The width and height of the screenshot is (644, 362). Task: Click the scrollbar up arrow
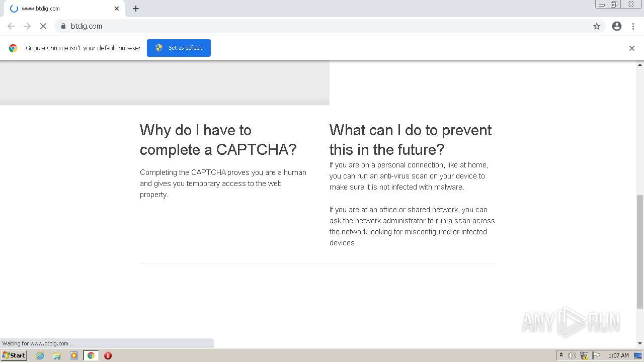(x=640, y=65)
